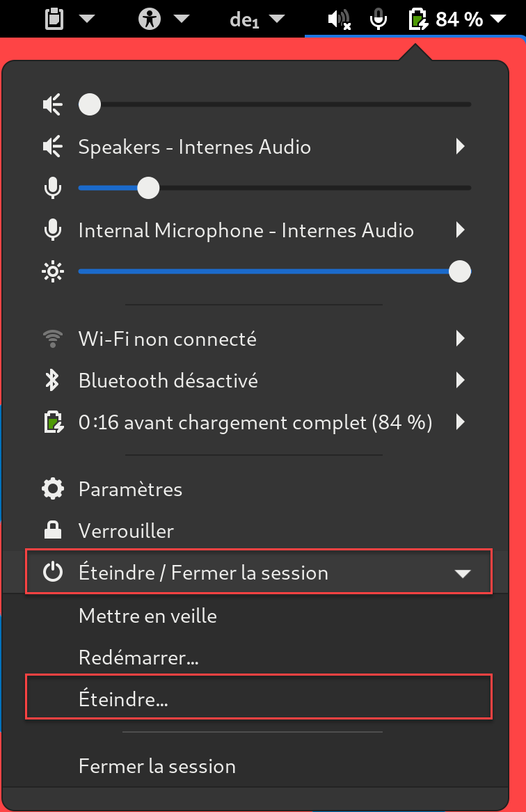Click the Bluetooth icon
Screen dimensions: 526x812
pos(52,381)
